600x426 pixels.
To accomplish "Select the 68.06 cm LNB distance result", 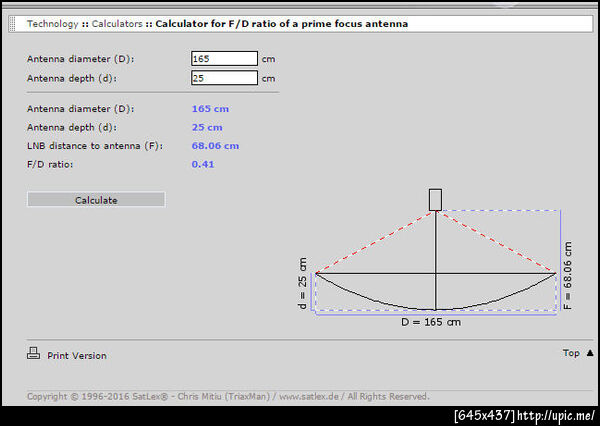I will click(215, 146).
